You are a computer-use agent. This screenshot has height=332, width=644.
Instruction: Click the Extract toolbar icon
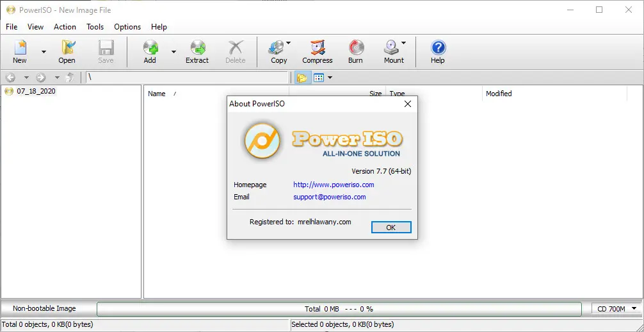197,51
